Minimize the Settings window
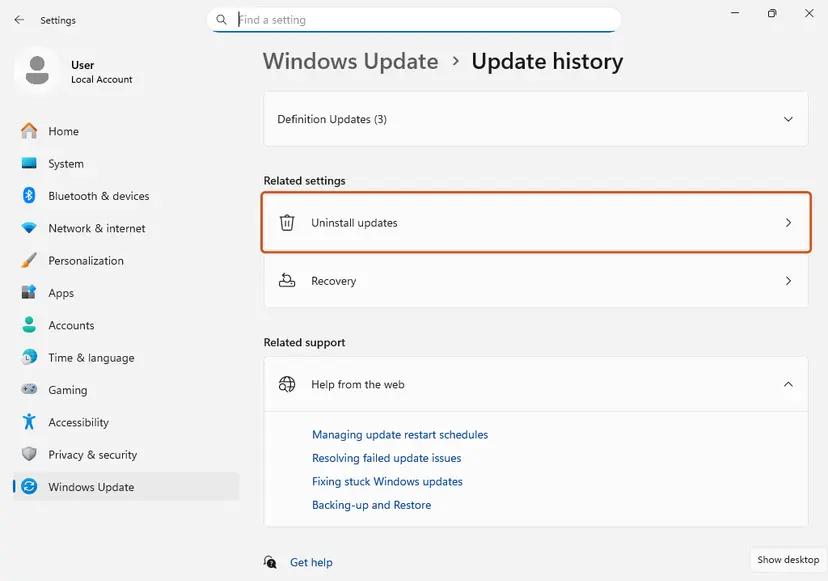The width and height of the screenshot is (828, 581). 735,13
